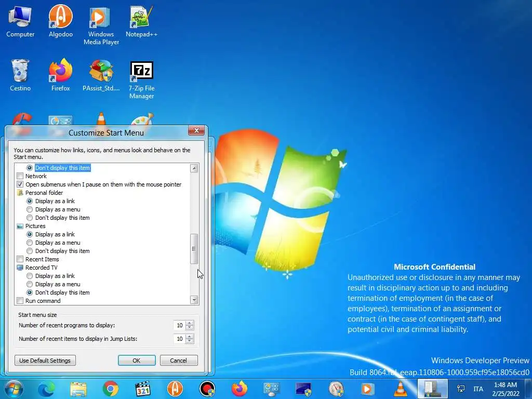Select the PAssist_Std desktop icon
Screen dimensions: 532x399
pos(101,75)
